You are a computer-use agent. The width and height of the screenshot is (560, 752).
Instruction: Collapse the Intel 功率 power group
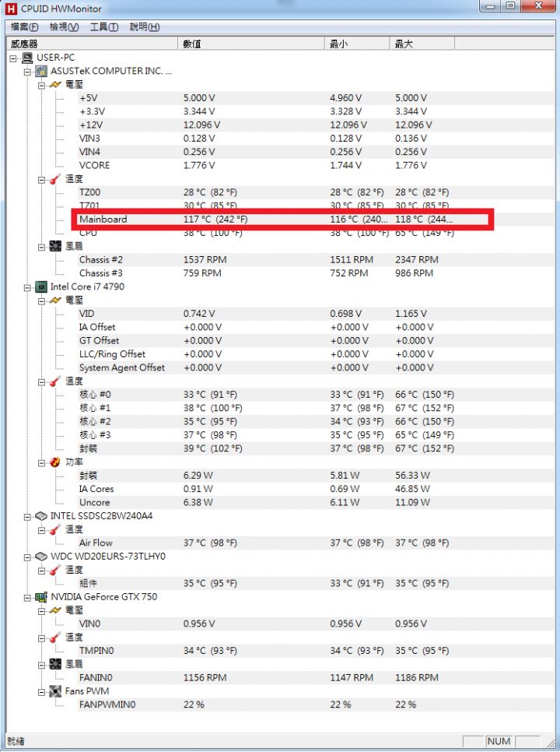41,463
